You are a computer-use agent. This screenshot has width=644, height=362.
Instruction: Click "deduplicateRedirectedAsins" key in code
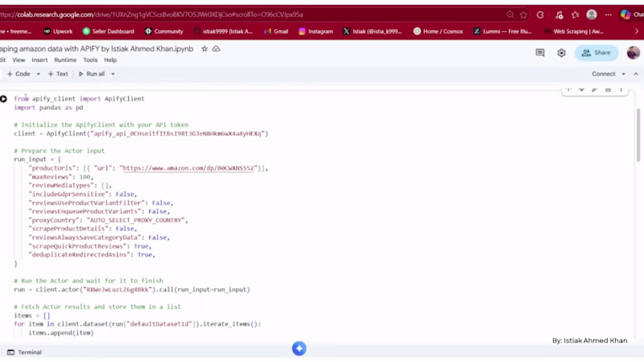tap(79, 255)
